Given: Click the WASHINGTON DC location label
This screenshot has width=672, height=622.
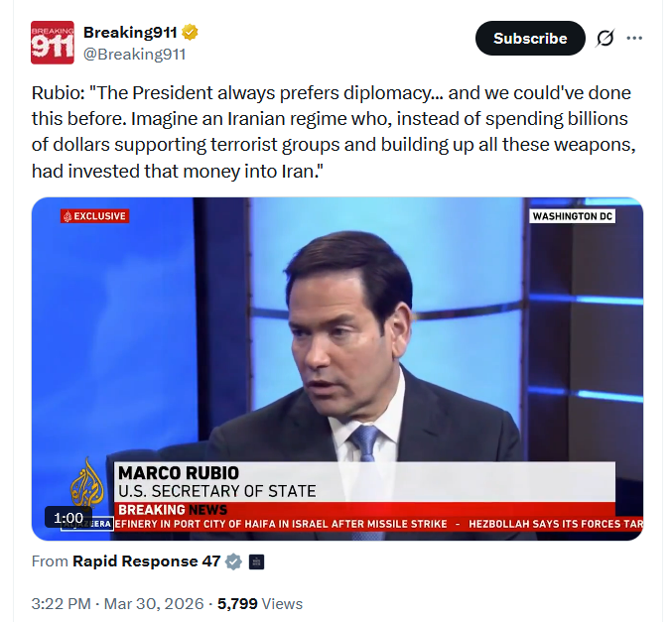Looking at the screenshot, I should (x=573, y=216).
